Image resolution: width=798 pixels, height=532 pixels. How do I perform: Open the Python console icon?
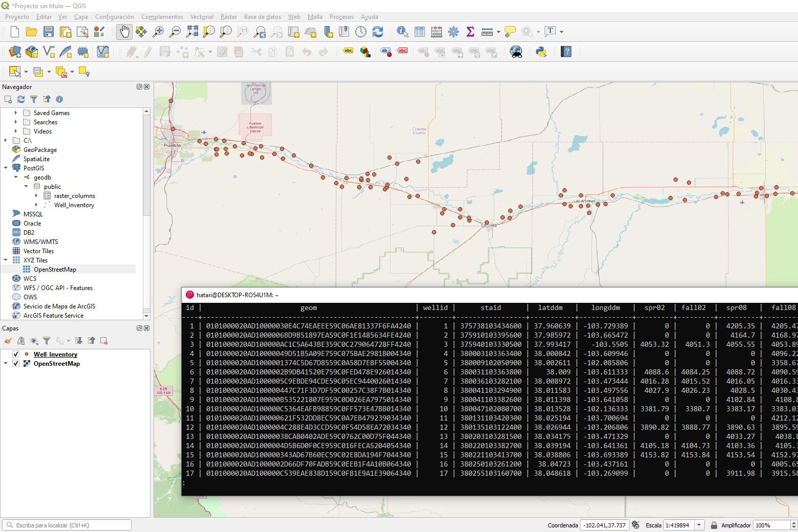click(x=541, y=52)
